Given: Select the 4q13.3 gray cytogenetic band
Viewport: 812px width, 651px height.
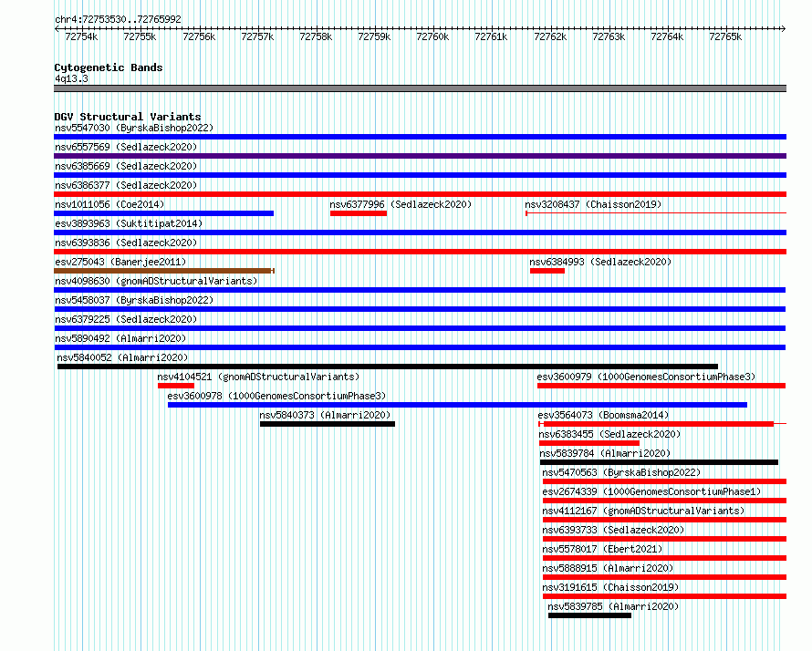Looking at the screenshot, I should [x=420, y=88].
